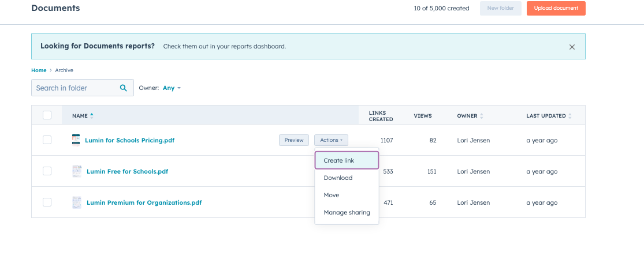Sort by Name column arrow
This screenshot has width=644, height=267.
click(x=92, y=116)
